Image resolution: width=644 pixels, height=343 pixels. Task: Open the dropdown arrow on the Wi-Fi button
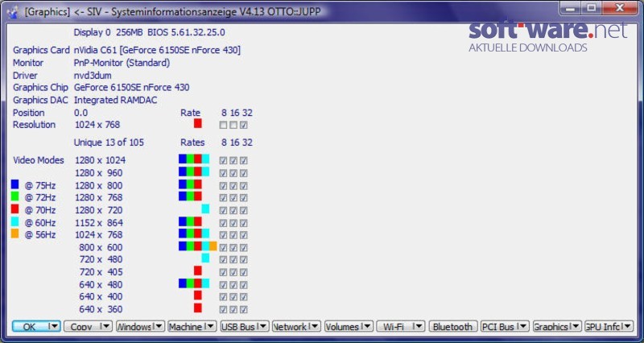coord(419,327)
